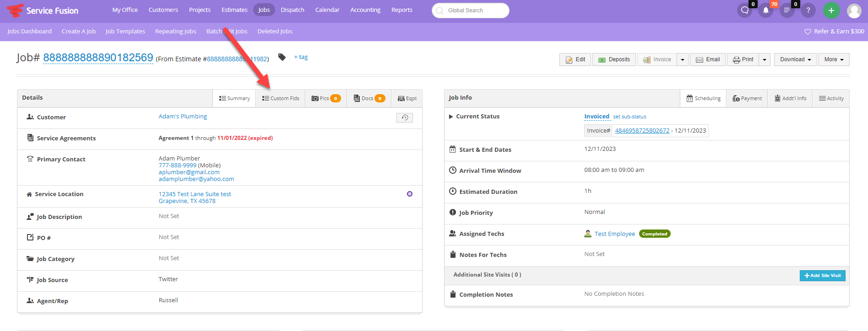This screenshot has width=868, height=331.
Task: Switch to the Scheduling tab
Action: [704, 98]
